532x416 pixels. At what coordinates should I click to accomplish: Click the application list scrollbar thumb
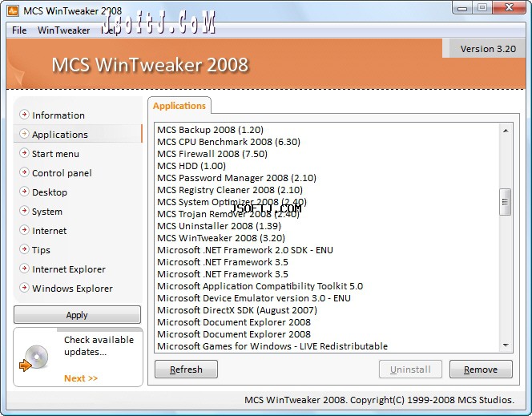click(506, 202)
